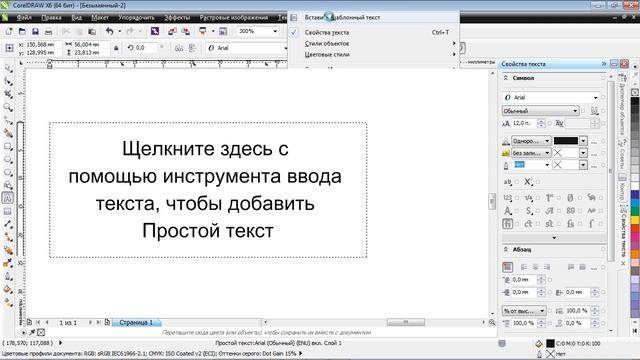Image resolution: width=640 pixels, height=360 pixels.
Task: Open Цветовые стили submenu
Action: [x=373, y=54]
